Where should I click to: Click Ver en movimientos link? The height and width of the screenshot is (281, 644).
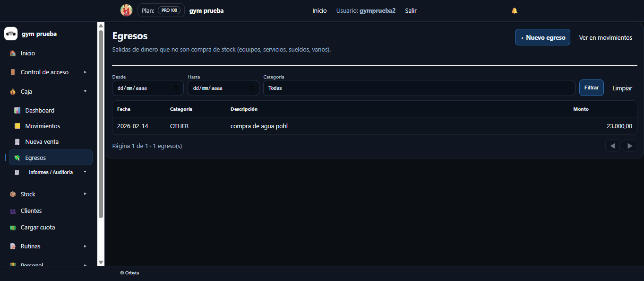pyautogui.click(x=605, y=37)
